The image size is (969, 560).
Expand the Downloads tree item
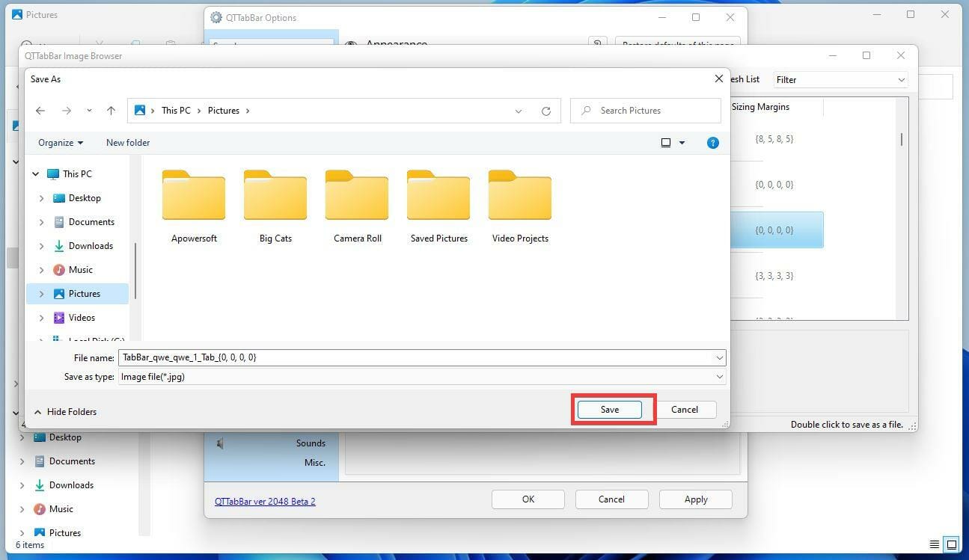point(41,246)
